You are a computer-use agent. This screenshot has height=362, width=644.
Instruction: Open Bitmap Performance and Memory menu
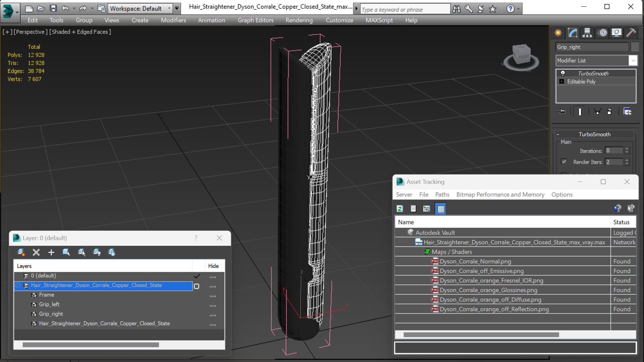(500, 195)
